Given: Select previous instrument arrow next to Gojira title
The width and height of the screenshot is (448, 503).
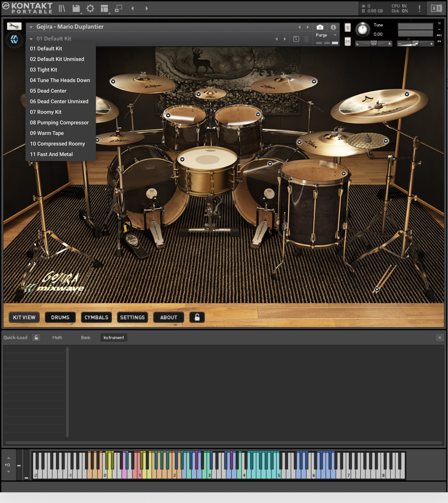Looking at the screenshot, I should pos(300,27).
